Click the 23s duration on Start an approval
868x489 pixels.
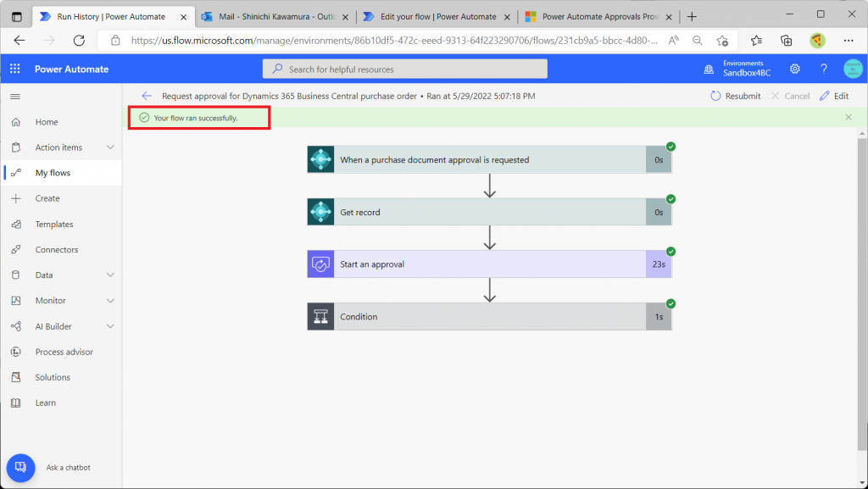pyautogui.click(x=659, y=264)
